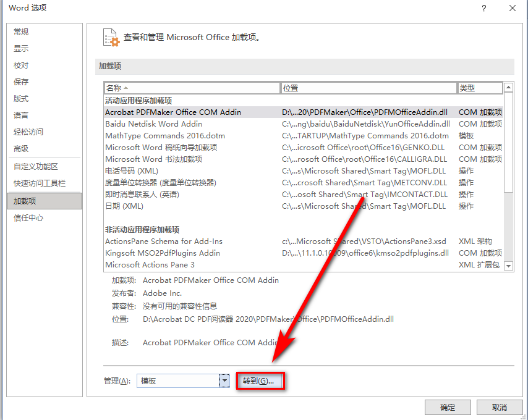Viewport: 528px width, 420px height.
Task: Go to the 保存 category
Action: (45, 82)
